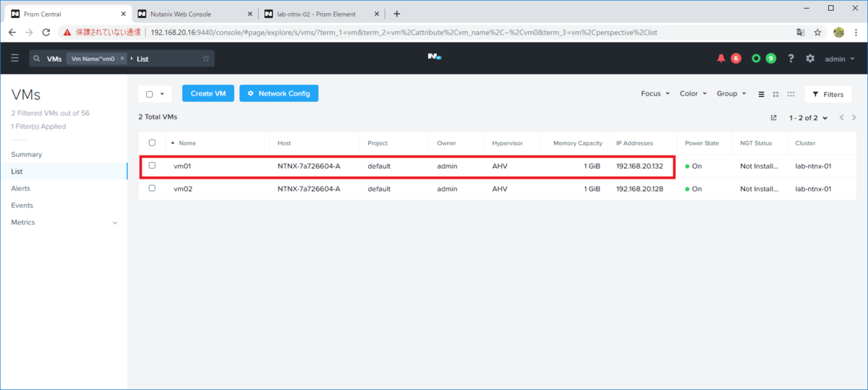
Task: Go to the previous results page
Action: 841,117
